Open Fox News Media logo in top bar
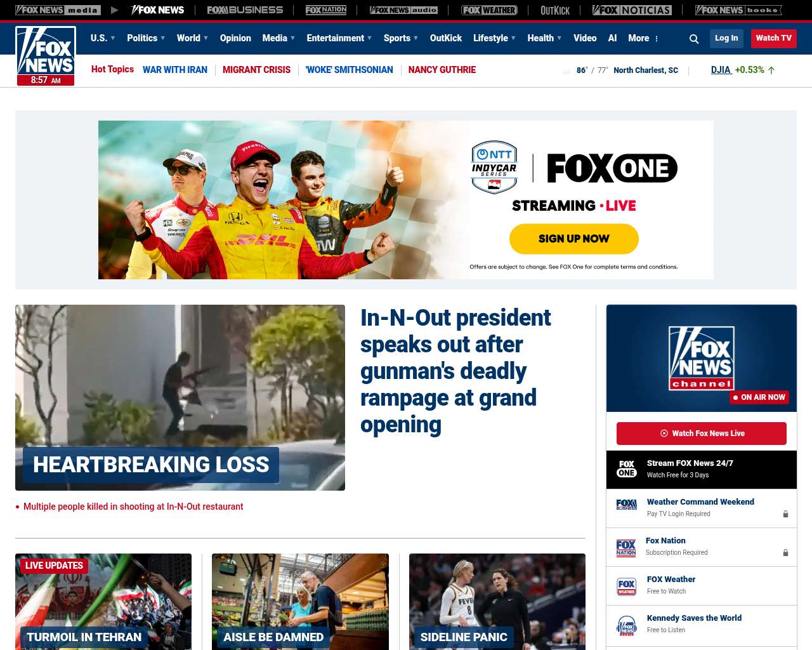Screen dimensions: 812x650 [58, 10]
